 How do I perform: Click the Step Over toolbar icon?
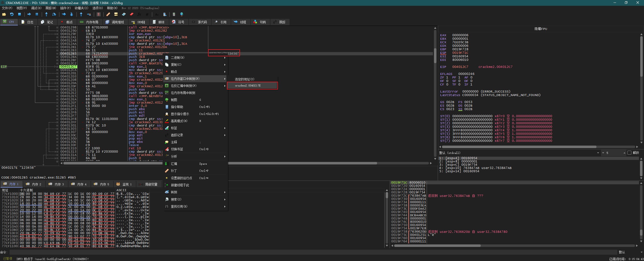(x=54, y=14)
